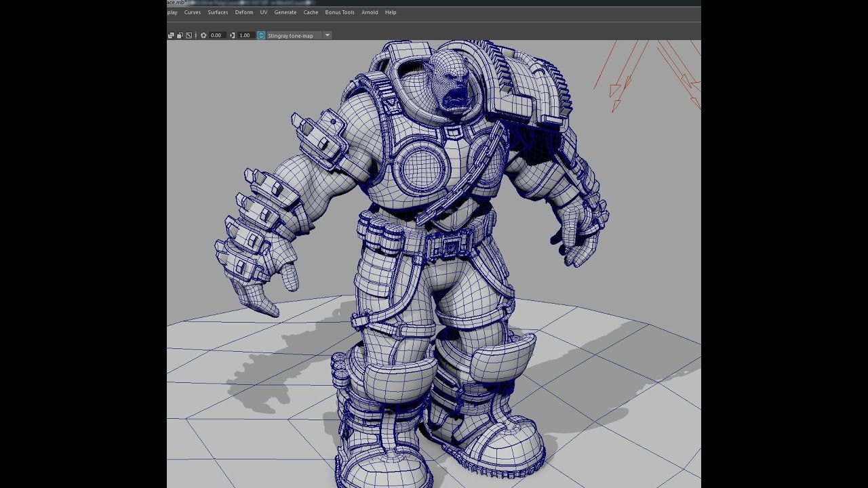Open the Stingray tone-map dropdown
The height and width of the screenshot is (488, 868).
coord(298,35)
